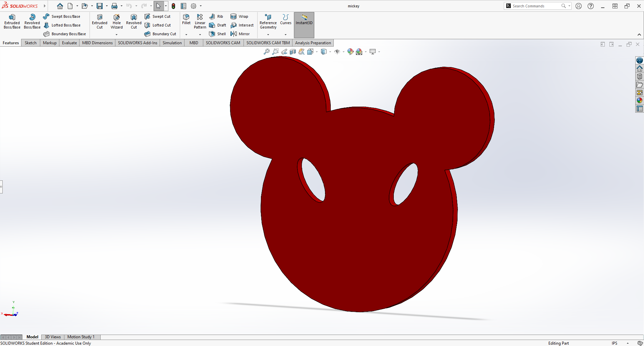Open Design Library task pane tab

(640, 76)
